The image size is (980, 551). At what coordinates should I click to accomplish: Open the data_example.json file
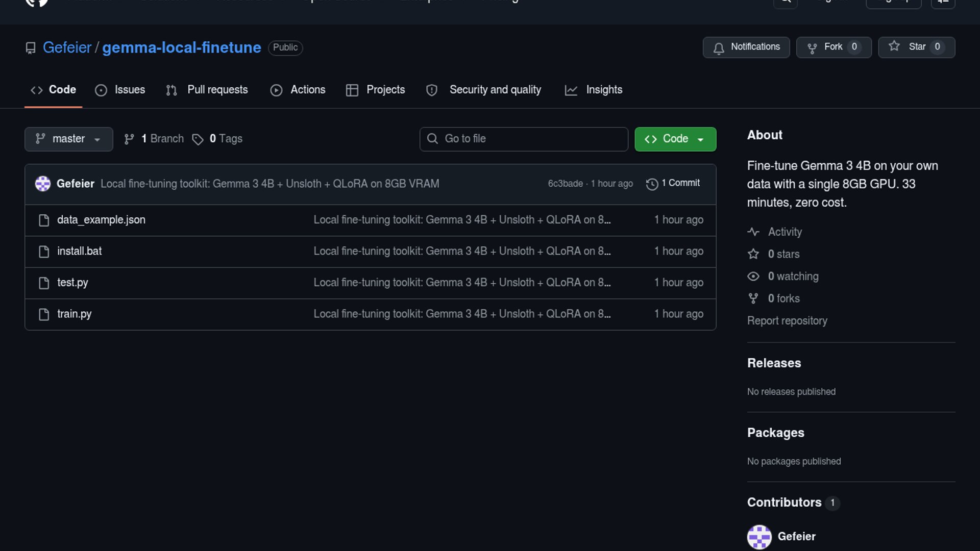pyautogui.click(x=101, y=220)
